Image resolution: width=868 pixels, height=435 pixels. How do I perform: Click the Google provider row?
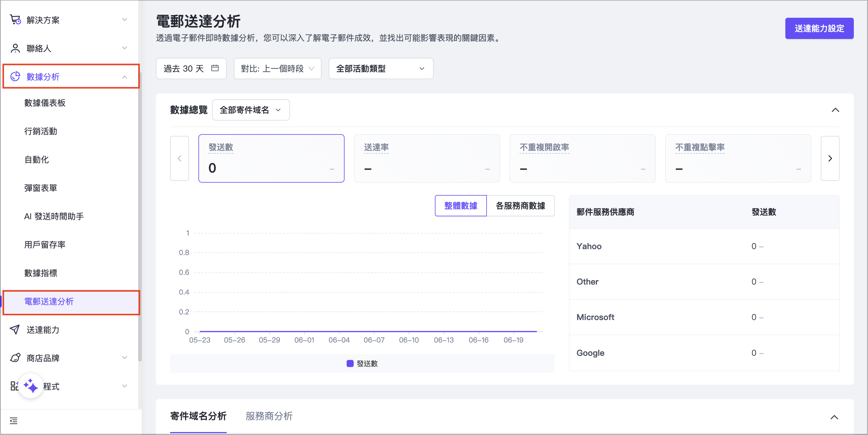[x=704, y=353]
